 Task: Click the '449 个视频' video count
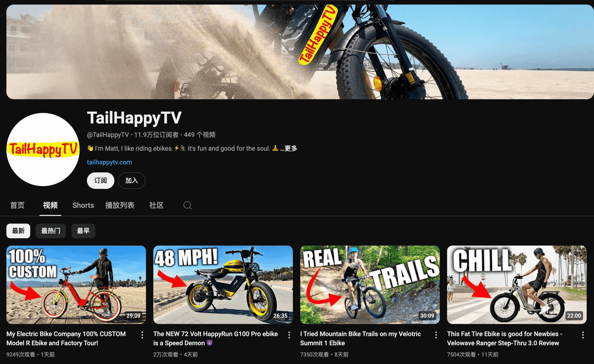click(x=200, y=135)
